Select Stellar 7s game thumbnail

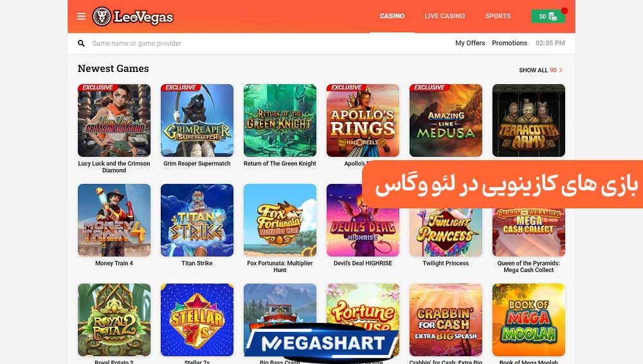pos(197,320)
